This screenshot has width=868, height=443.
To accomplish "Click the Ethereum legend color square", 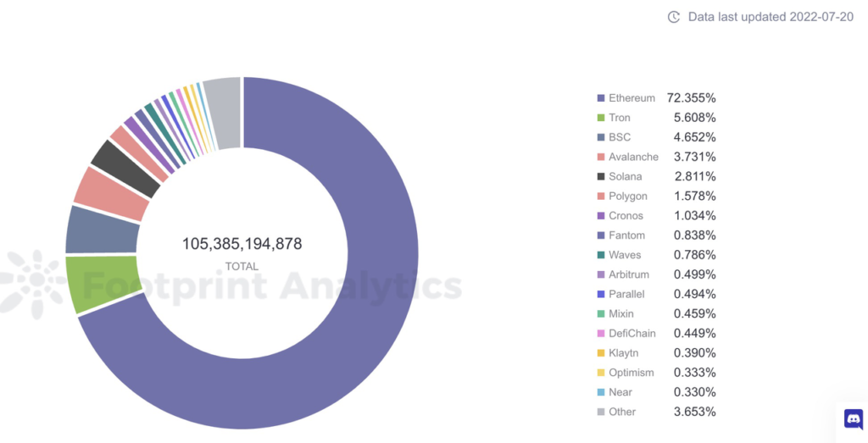I will pyautogui.click(x=601, y=98).
